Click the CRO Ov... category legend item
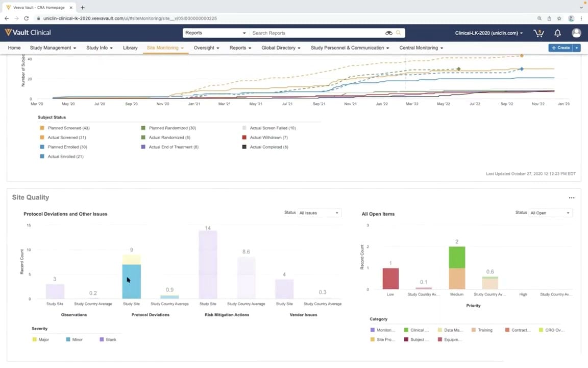The image size is (588, 368). 552,330
